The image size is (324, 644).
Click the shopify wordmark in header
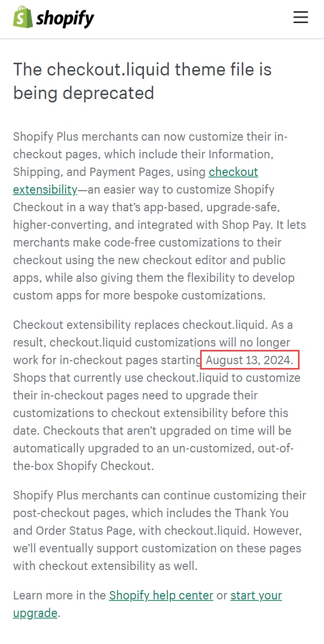pyautogui.click(x=65, y=19)
